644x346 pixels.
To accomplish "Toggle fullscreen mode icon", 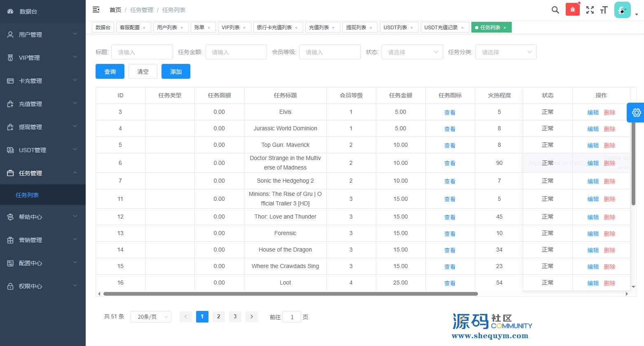I will click(590, 10).
